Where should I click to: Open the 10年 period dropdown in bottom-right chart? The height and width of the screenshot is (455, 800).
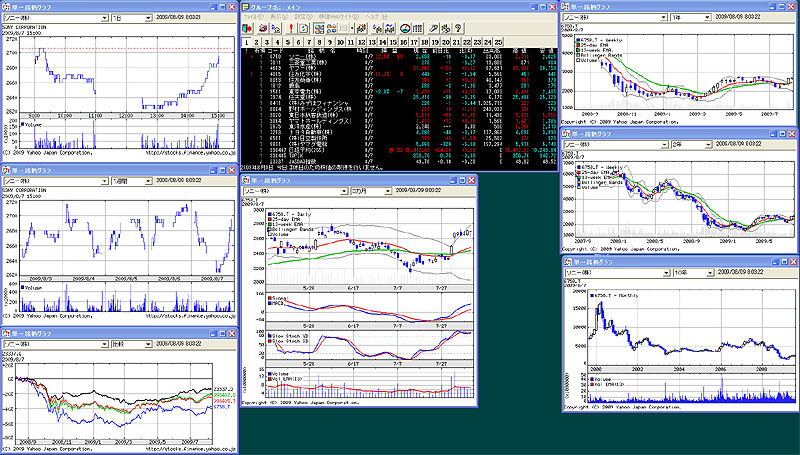pos(708,271)
